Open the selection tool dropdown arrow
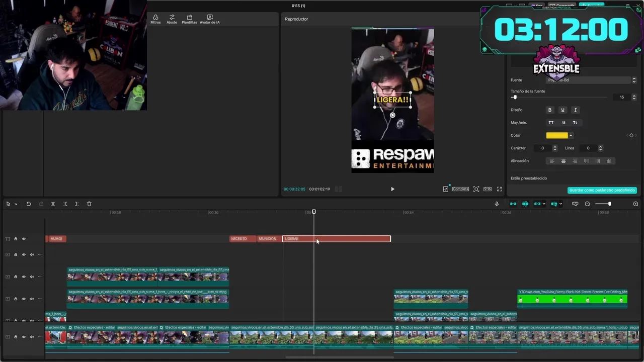This screenshot has width=644, height=362. click(x=16, y=204)
